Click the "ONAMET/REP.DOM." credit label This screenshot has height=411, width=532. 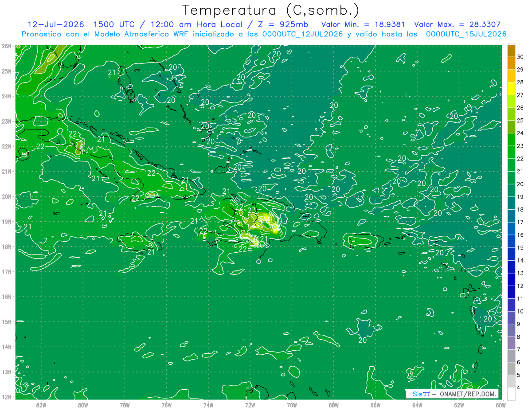(x=467, y=394)
